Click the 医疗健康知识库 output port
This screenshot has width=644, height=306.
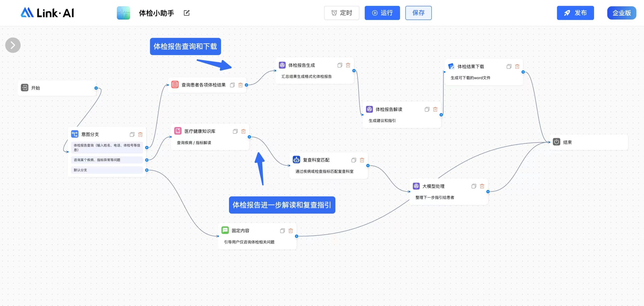(249, 137)
